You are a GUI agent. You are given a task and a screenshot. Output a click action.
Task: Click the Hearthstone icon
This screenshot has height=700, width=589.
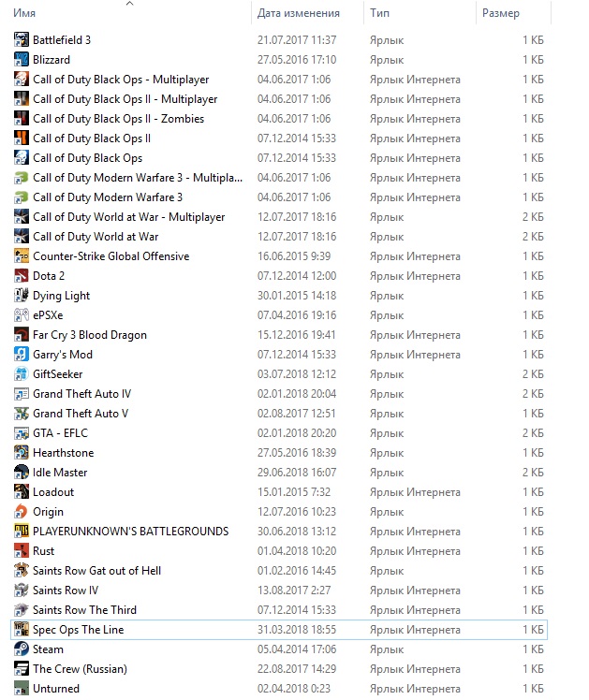(21, 452)
